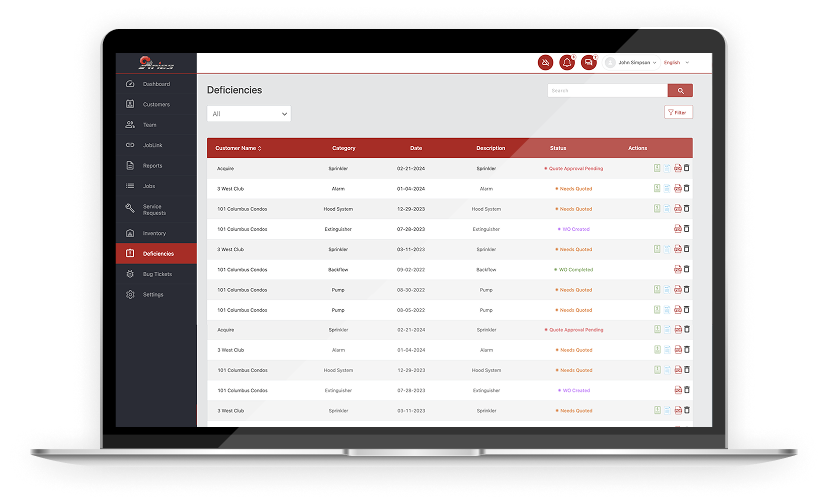The image size is (828, 502).
Task: Click the Arixa logo in sidebar
Action: (156, 63)
